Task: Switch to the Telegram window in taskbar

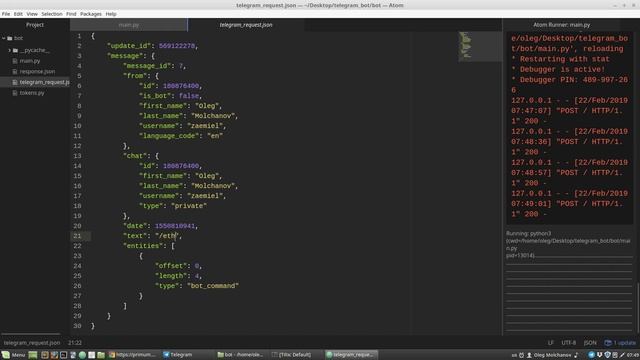Action: pos(188,355)
